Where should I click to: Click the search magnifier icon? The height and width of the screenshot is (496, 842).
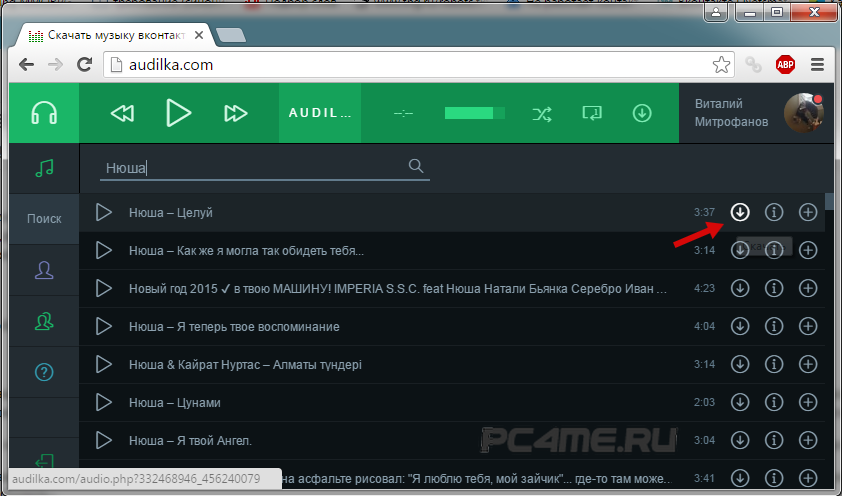(416, 166)
